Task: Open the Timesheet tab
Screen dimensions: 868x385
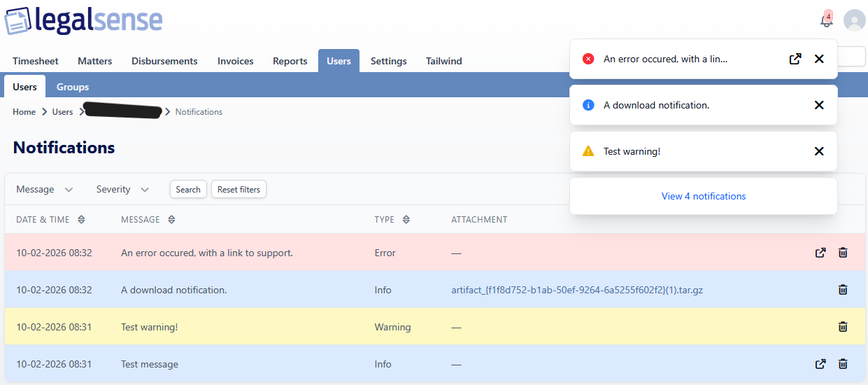Action: 36,61
